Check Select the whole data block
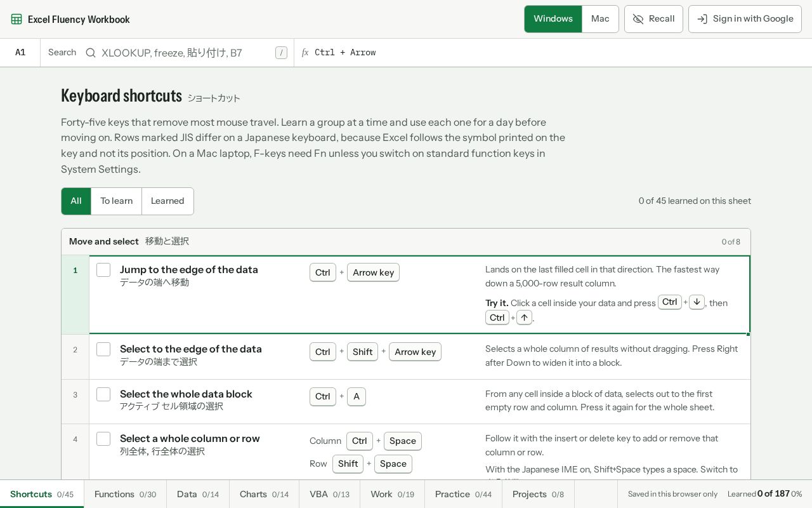Viewport: 812px width, 508px height. click(103, 394)
